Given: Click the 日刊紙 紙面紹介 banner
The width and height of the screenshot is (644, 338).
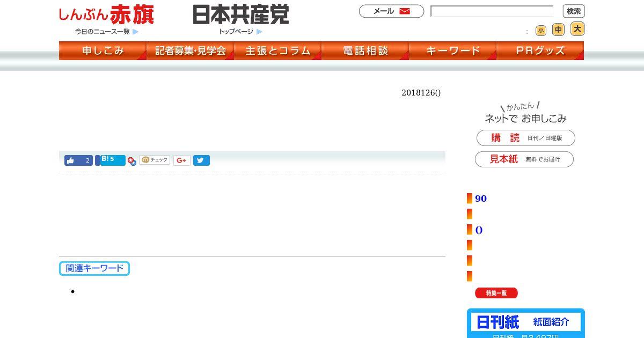Looking at the screenshot, I should pos(526,322).
